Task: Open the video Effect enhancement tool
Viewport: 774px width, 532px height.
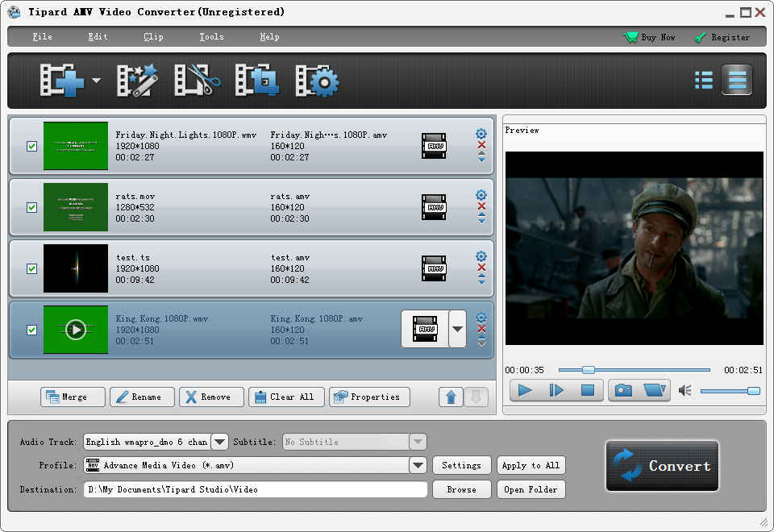Action: (137, 81)
